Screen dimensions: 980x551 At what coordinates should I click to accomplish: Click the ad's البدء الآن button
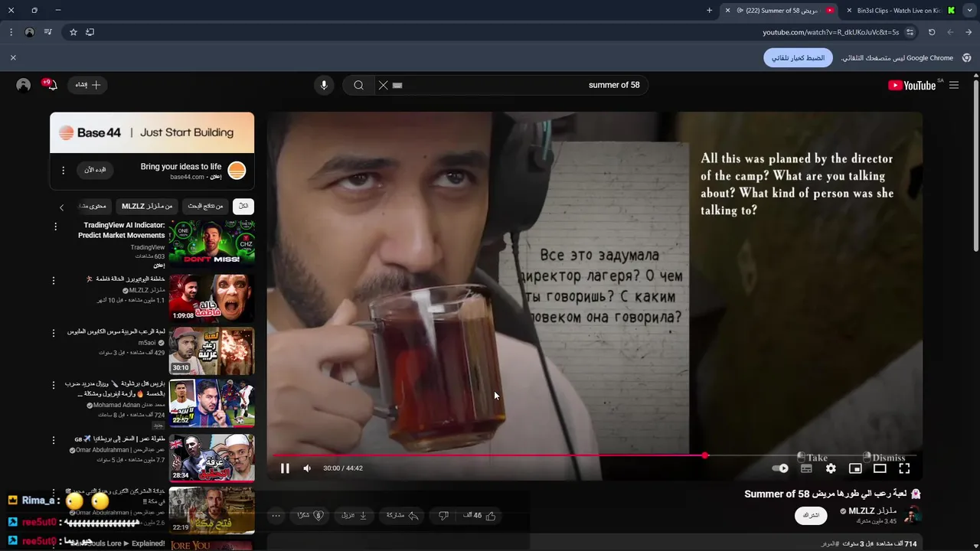[x=95, y=169]
